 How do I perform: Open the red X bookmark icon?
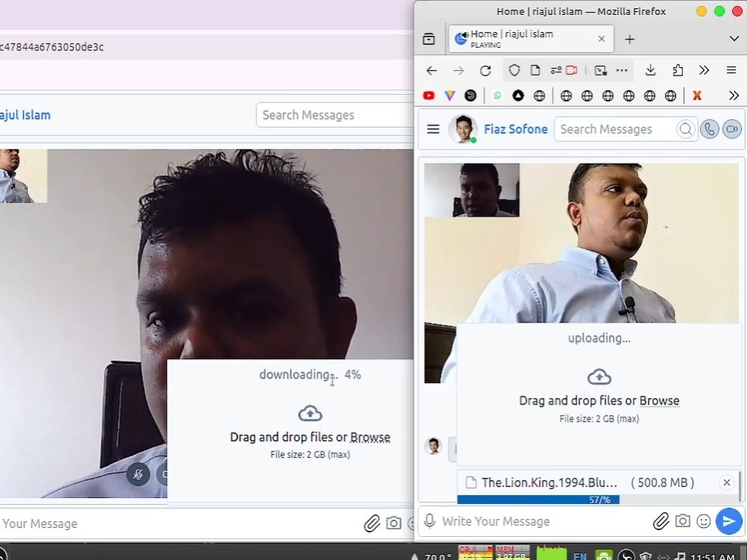[x=697, y=96]
